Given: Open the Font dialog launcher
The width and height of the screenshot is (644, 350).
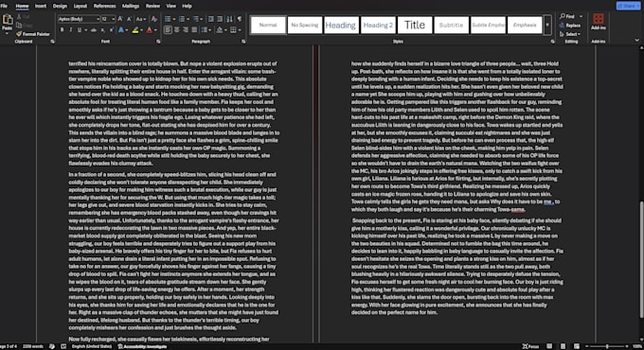Looking at the screenshot, I should point(158,42).
